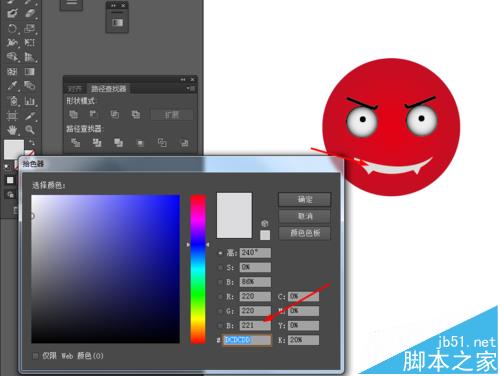Select the Gradient tool in toolbox
The image size is (500, 376).
click(x=30, y=71)
